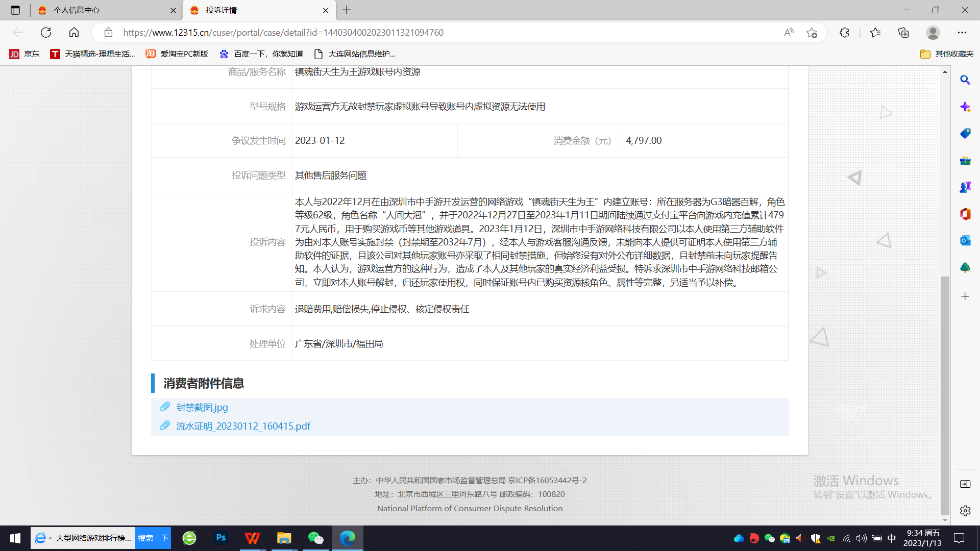
Task: Open the sidebar Outlook icon
Action: click(965, 241)
